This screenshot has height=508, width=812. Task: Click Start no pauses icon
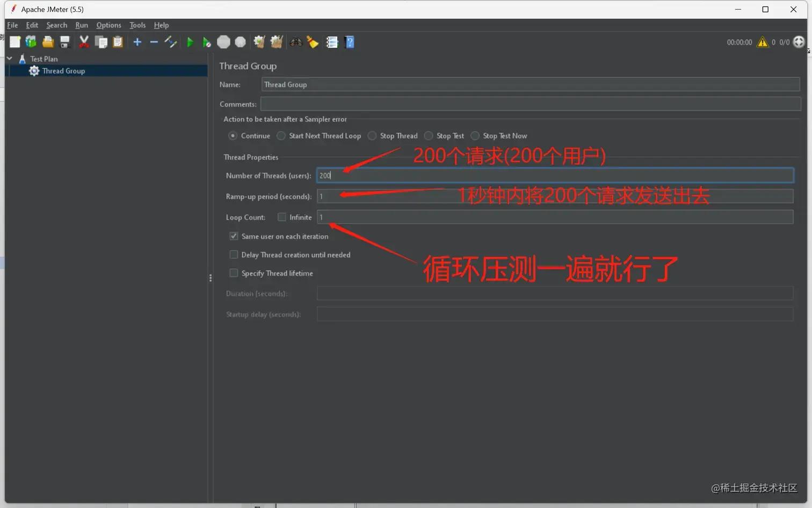206,42
